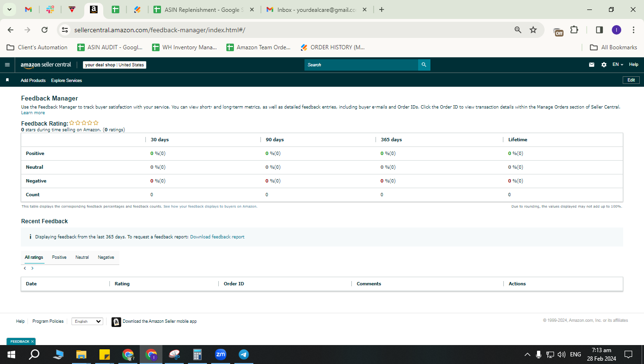Viewport: 644px width, 364px height.
Task: Toggle the browser side panel
Action: 599,30
